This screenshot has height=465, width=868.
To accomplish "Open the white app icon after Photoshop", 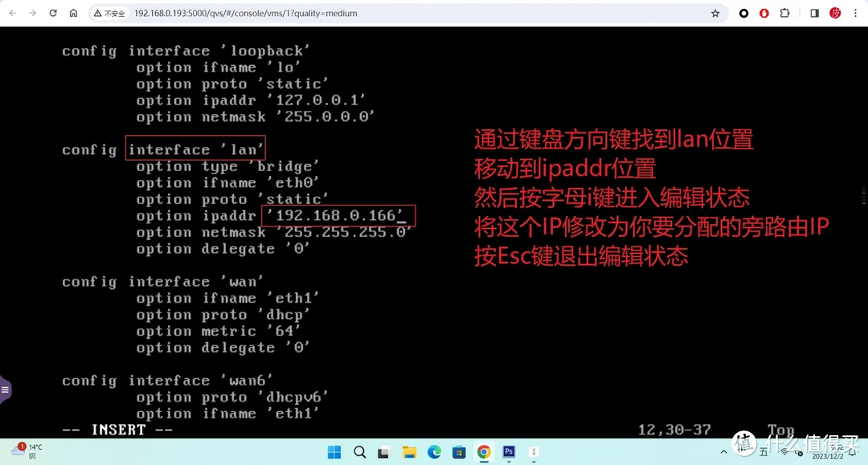I will click(x=534, y=451).
